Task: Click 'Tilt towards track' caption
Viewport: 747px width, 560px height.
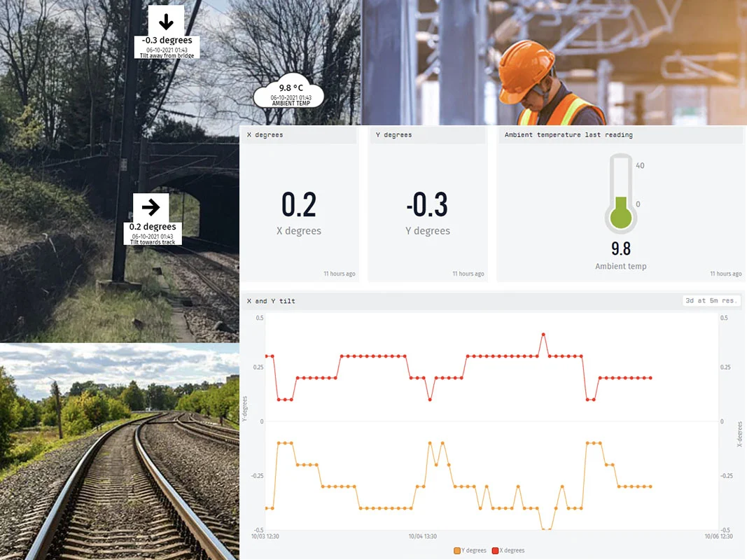Action: tap(153, 242)
